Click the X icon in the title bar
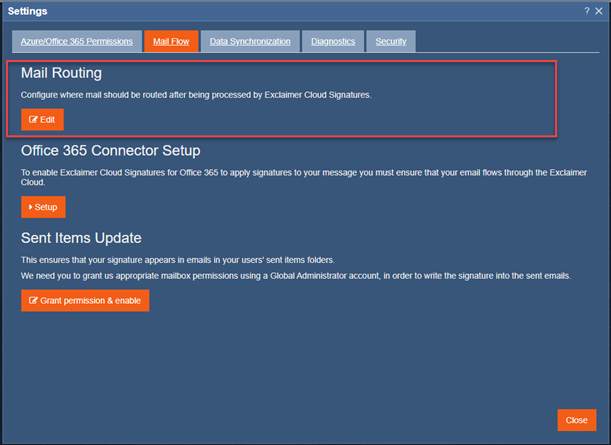 click(599, 10)
